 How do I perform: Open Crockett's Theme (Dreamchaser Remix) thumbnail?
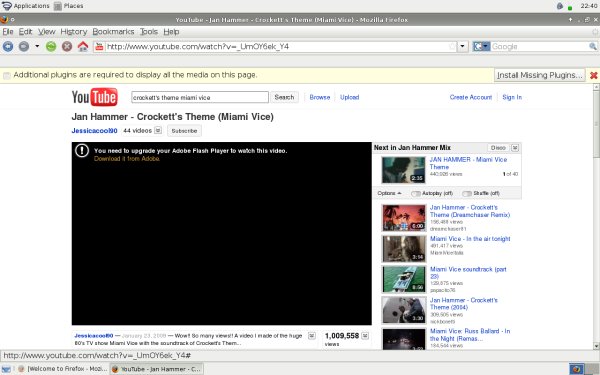coord(403,218)
